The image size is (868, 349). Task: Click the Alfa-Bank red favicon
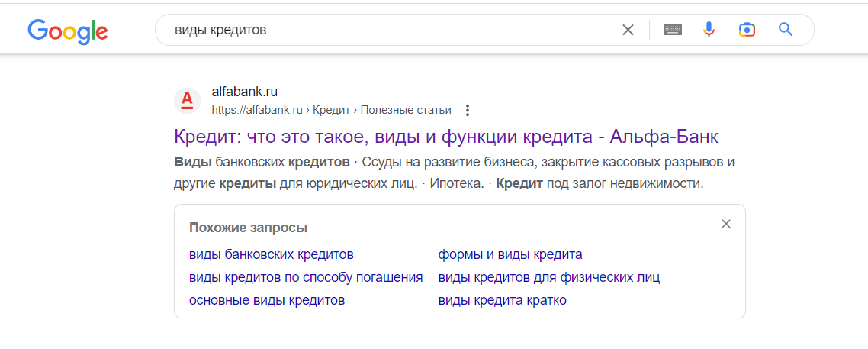[x=187, y=101]
